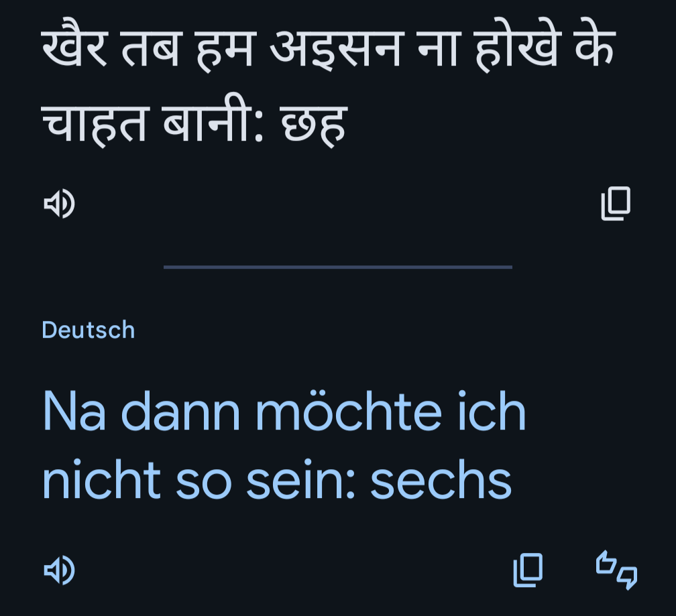Tap the word चाहत in source text
The image size is (676, 616).
95,122
